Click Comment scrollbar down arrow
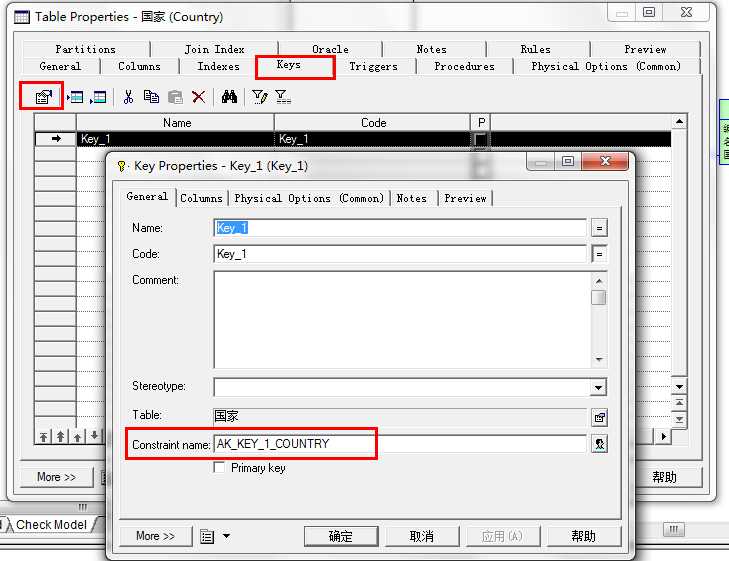This screenshot has height=561, width=729. tap(599, 360)
